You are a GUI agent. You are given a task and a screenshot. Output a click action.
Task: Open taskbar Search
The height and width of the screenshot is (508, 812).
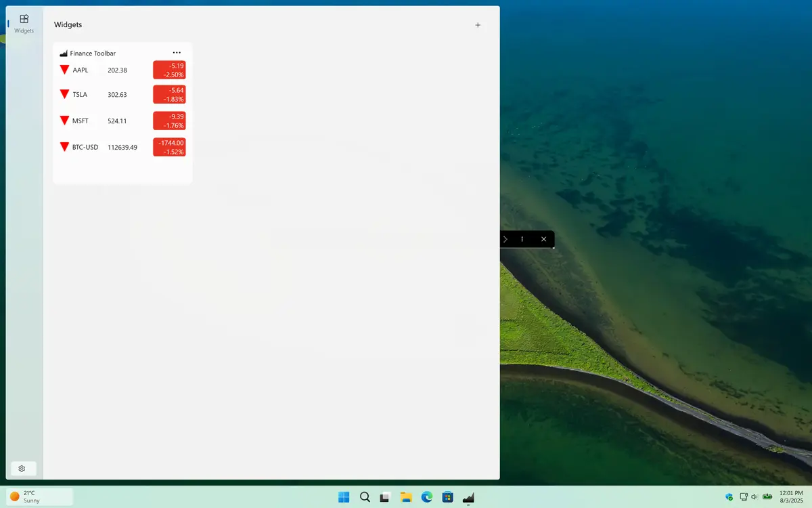tap(365, 497)
